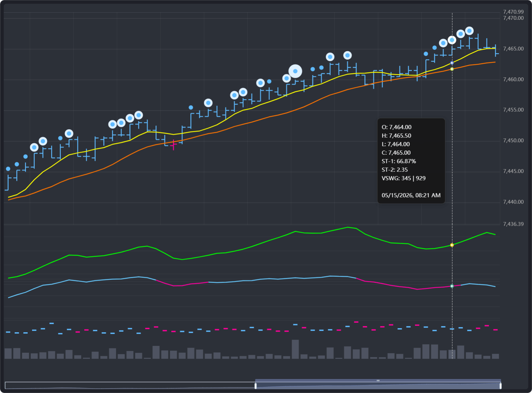Click tooltip high value H: 7,465.50
Image resolution: width=532 pixels, height=393 pixels.
pyautogui.click(x=396, y=136)
